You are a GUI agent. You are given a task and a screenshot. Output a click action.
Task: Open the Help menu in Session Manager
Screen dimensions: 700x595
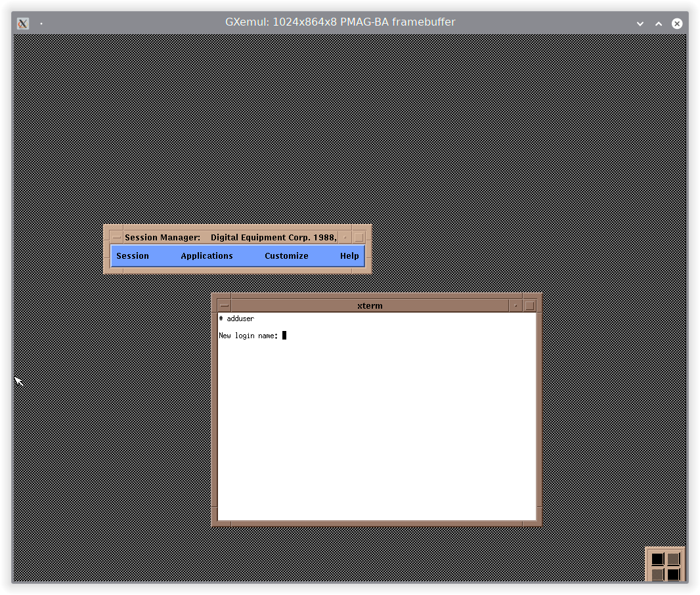pos(349,255)
